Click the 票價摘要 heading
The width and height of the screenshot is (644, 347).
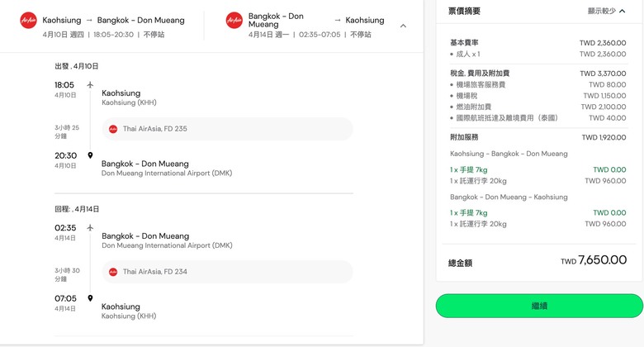tap(464, 11)
